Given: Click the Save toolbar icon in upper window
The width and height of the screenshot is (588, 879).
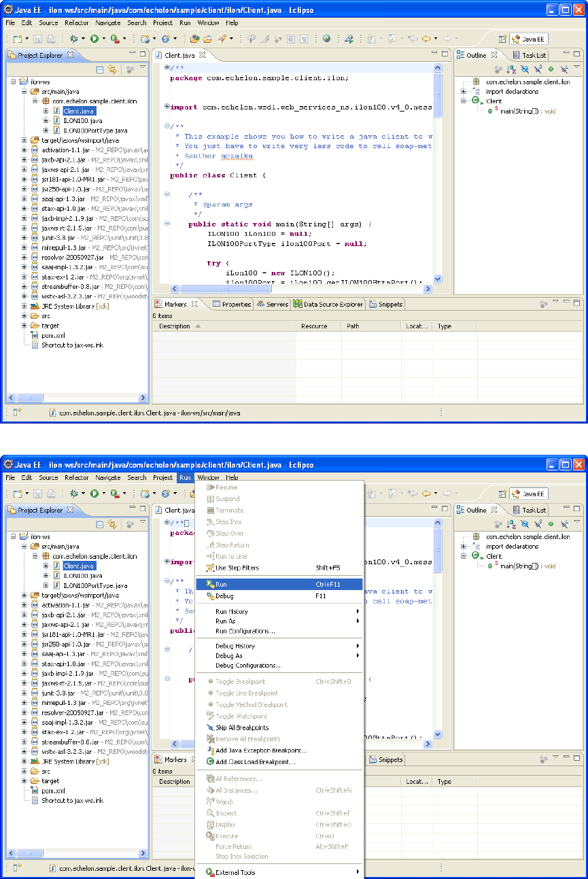Looking at the screenshot, I should [x=39, y=39].
